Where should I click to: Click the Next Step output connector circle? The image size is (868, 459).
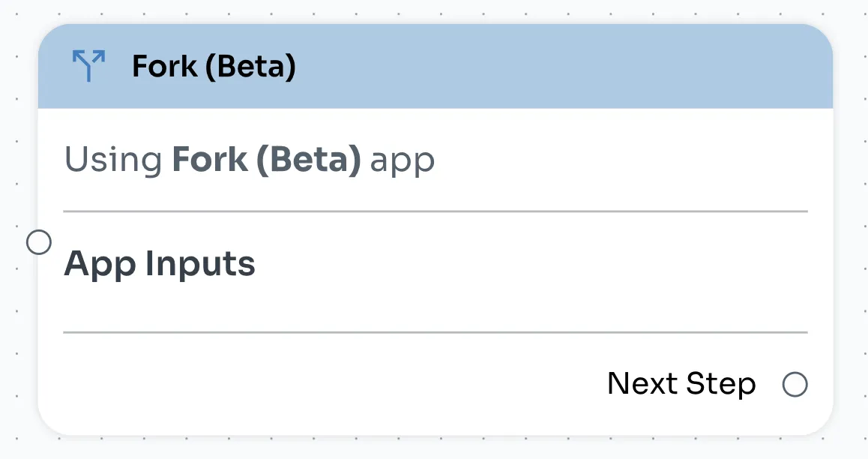coord(795,385)
